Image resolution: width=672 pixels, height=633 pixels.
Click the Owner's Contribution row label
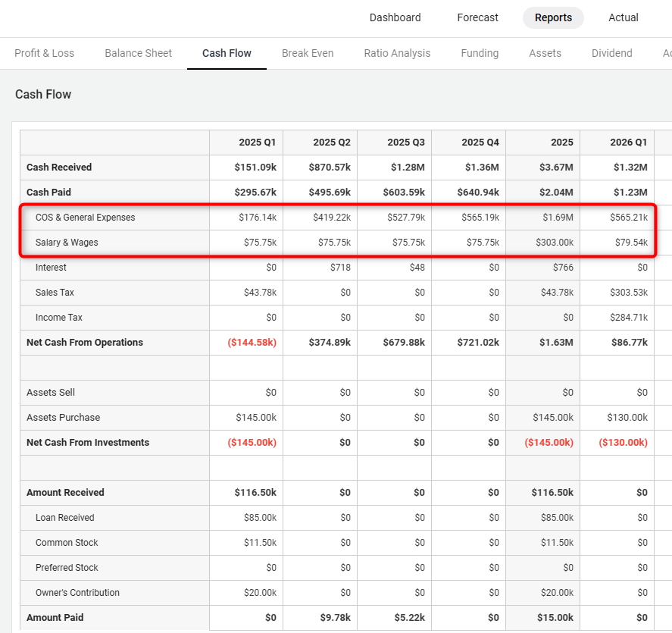point(77,593)
